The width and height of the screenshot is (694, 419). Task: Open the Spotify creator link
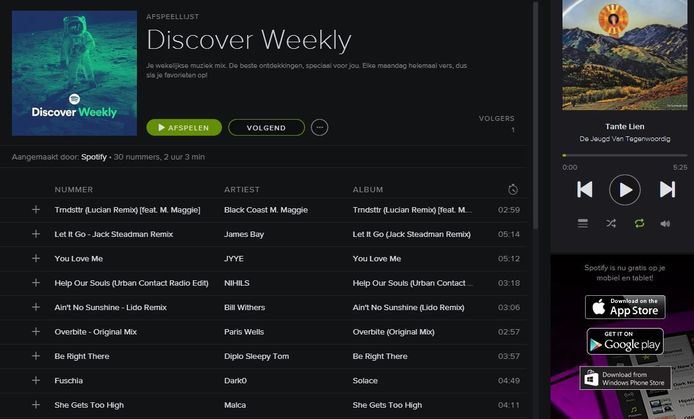94,157
